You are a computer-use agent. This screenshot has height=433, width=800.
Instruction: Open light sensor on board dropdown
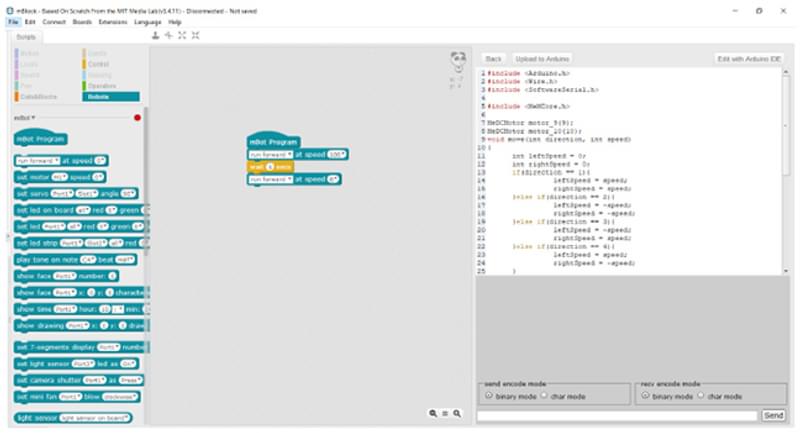coord(95,418)
